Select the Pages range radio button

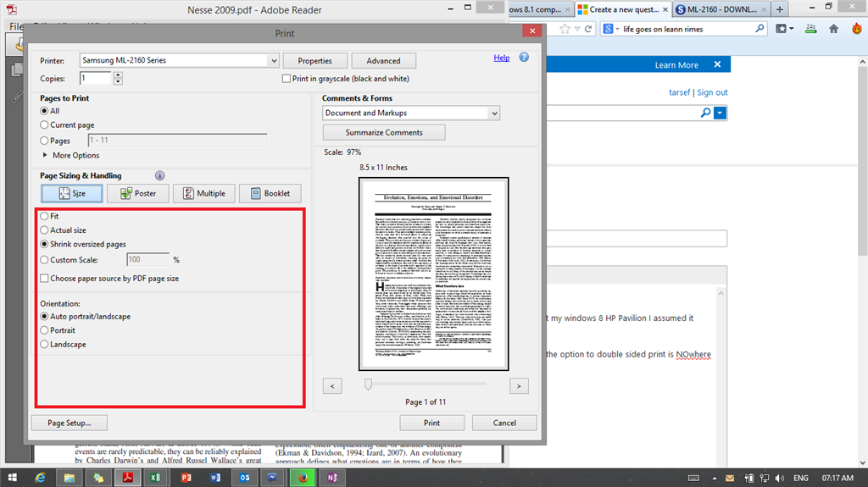44,141
